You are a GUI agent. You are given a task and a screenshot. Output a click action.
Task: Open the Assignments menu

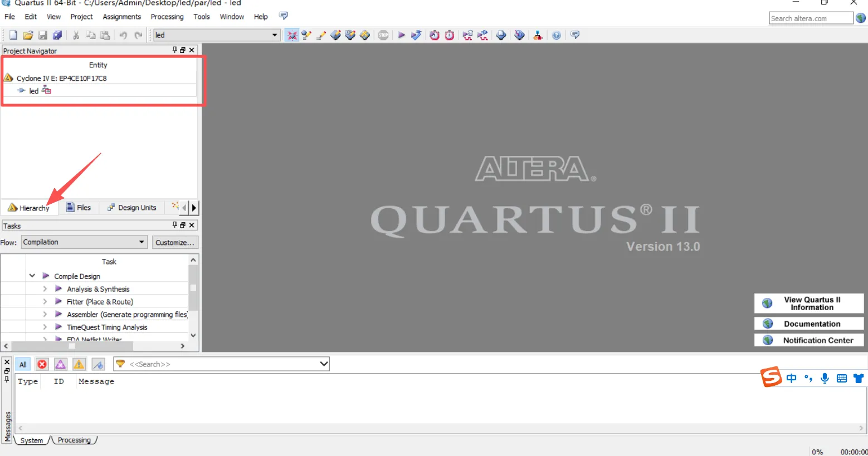click(121, 17)
